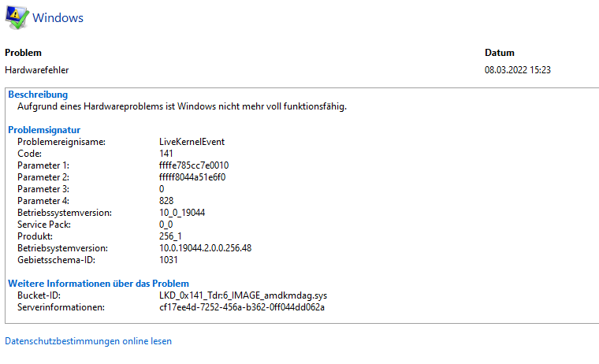This screenshot has width=599, height=364.
Task: Select the date 08.03.2022 15:23
Action: pyautogui.click(x=518, y=70)
